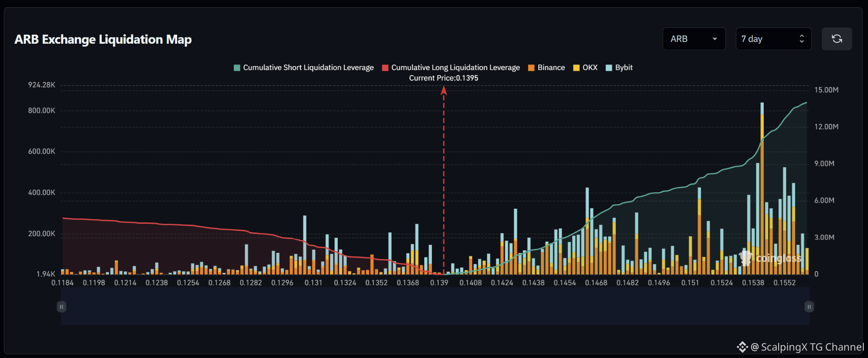The image size is (868, 358).
Task: Hide the Bybit series via legend
Action: (619, 67)
